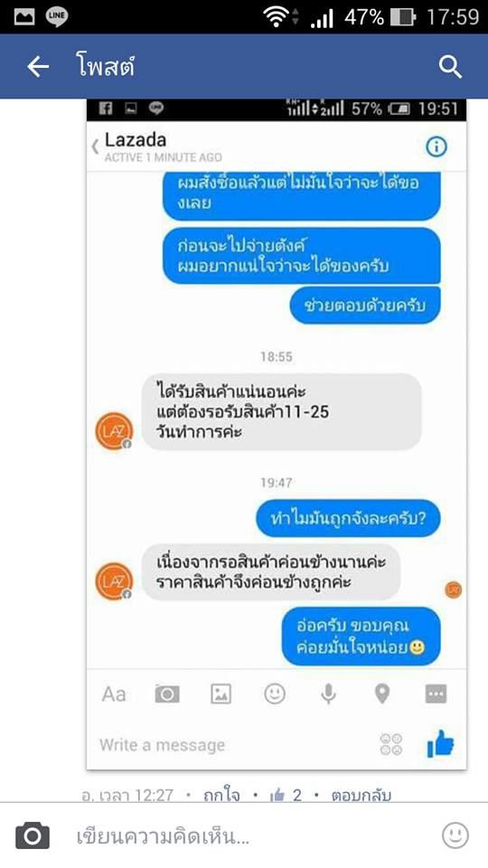
Task: Tap the sticker faces icon near message box
Action: pyautogui.click(x=391, y=744)
